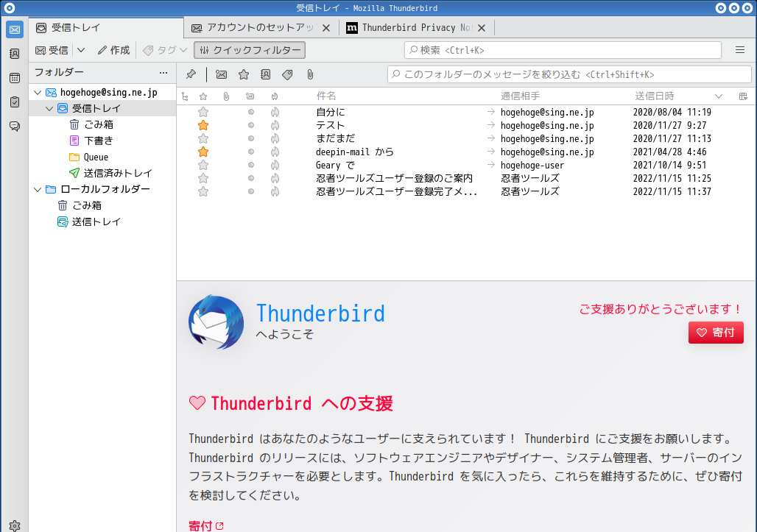Star the Geary で message
Image resolution: width=757 pixels, height=532 pixels.
[x=203, y=166]
